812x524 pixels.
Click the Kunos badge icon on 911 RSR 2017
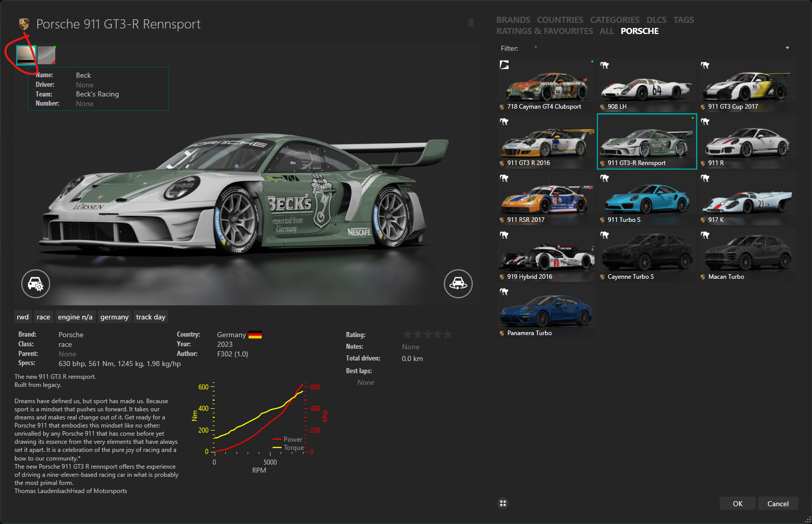[504, 178]
